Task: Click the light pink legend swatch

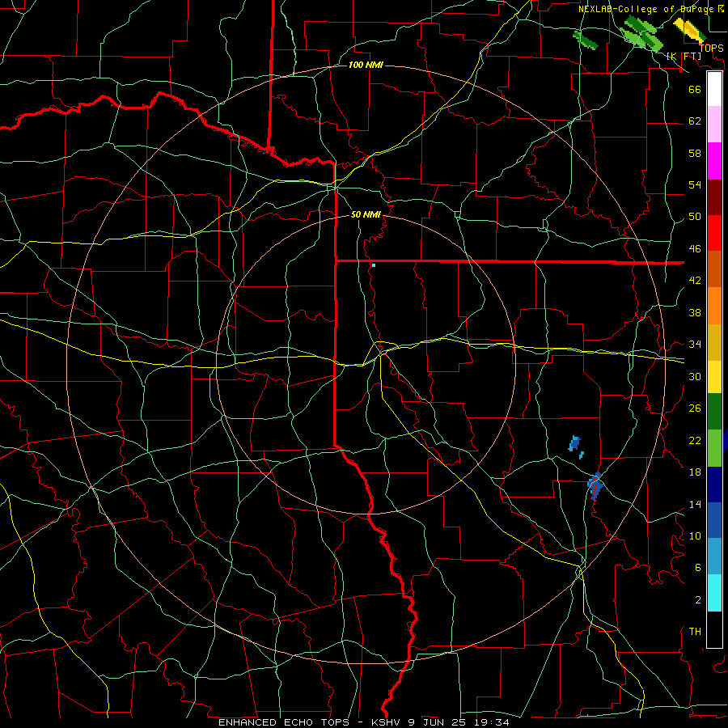Action: click(714, 124)
